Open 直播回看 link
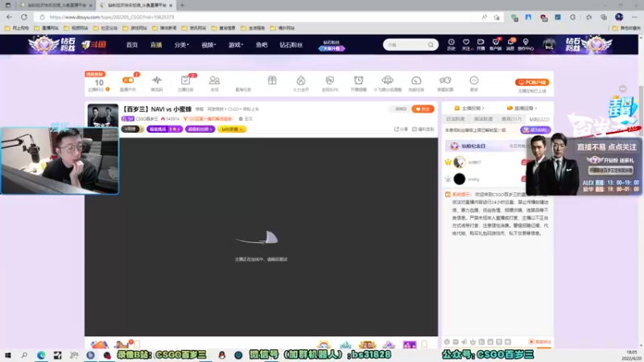This screenshot has width=644, height=362. tap(522, 108)
